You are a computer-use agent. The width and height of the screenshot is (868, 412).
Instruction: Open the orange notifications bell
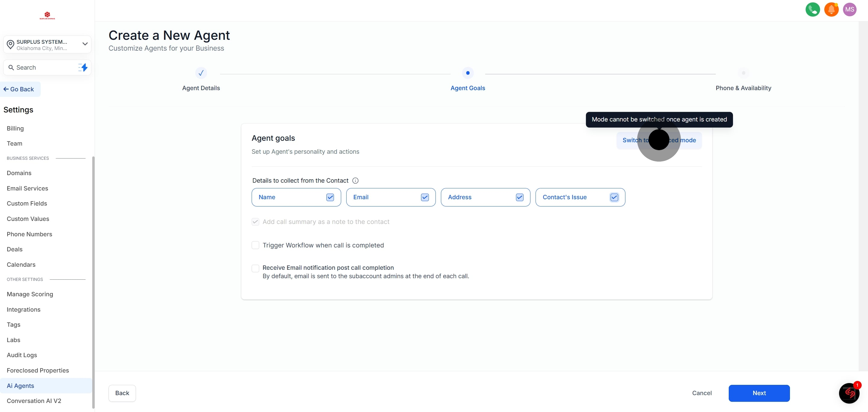(x=831, y=9)
